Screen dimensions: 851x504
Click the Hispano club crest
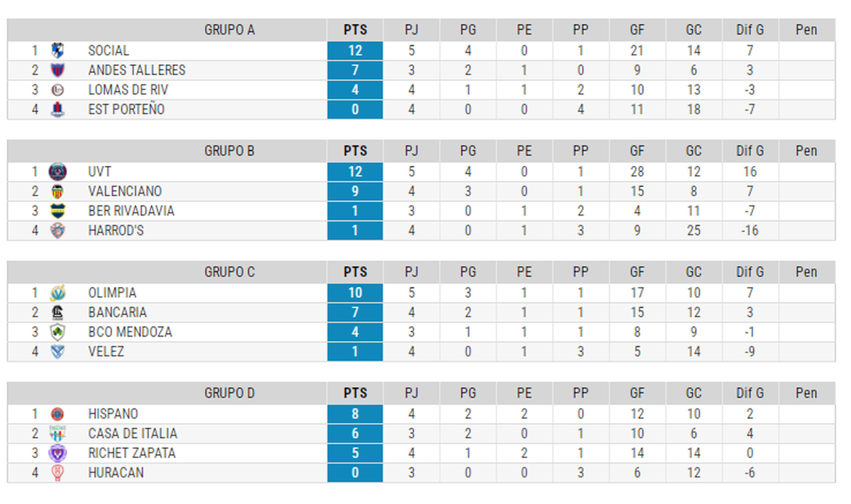[57, 414]
